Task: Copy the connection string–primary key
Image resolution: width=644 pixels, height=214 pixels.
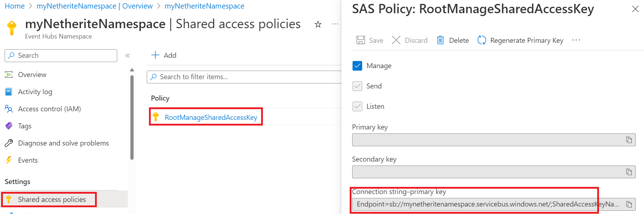Action: (629, 204)
